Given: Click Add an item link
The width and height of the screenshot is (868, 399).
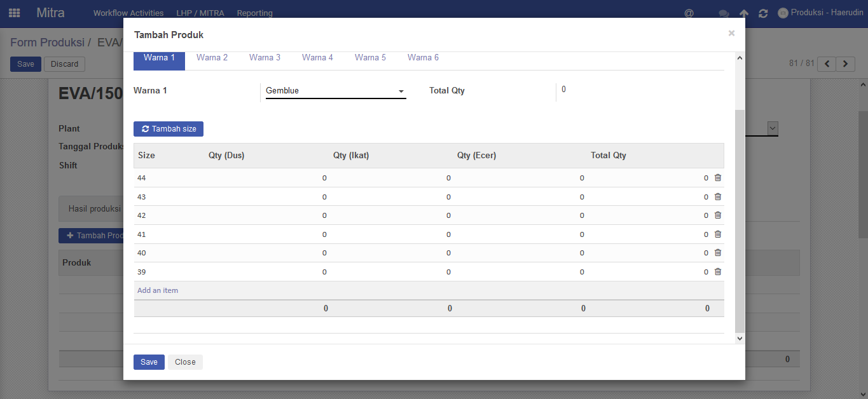Looking at the screenshot, I should coord(158,290).
